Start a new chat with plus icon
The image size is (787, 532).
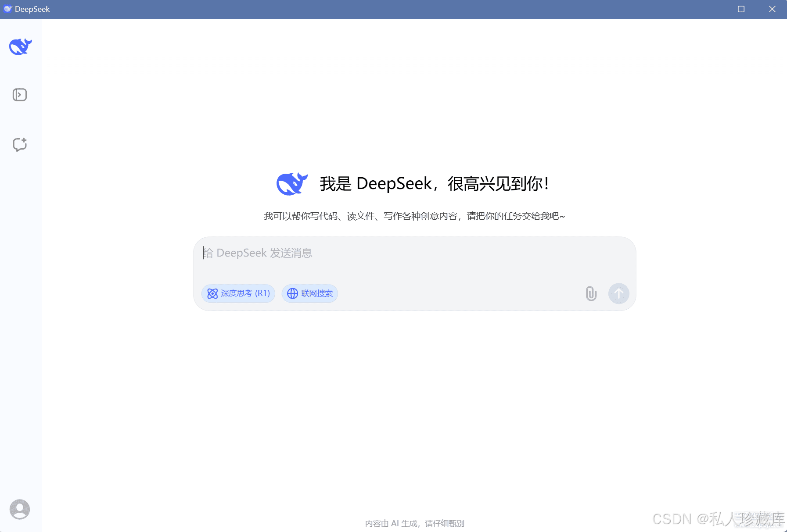pyautogui.click(x=20, y=144)
